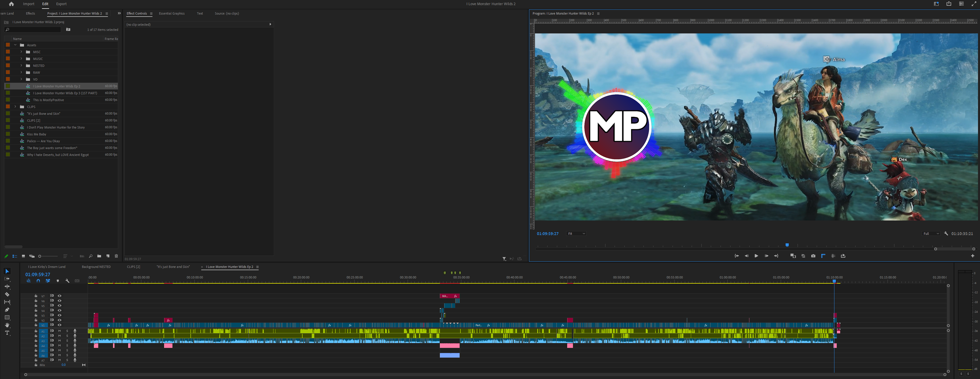Select the Pen tool
Screen dimensions: 980x379
click(7, 310)
